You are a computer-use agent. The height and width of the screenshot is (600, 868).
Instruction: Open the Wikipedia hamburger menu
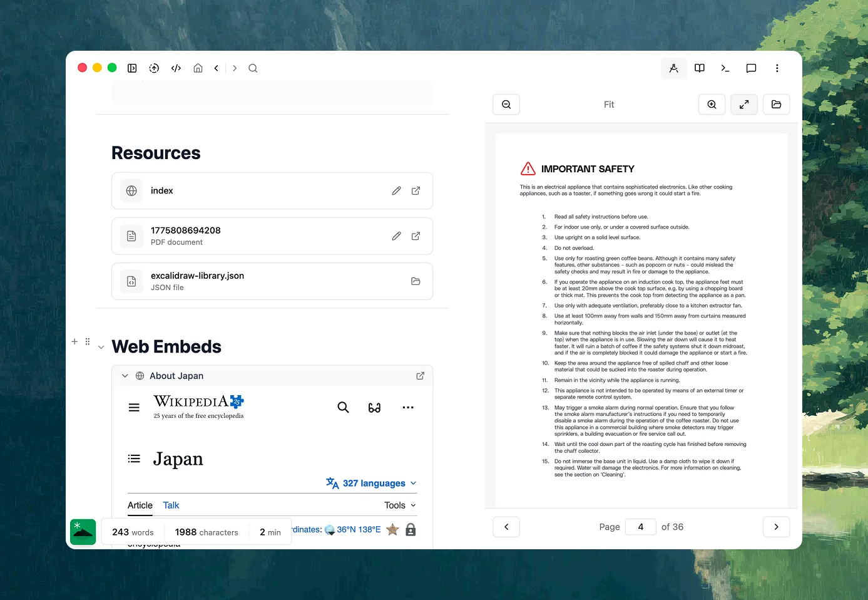tap(134, 408)
